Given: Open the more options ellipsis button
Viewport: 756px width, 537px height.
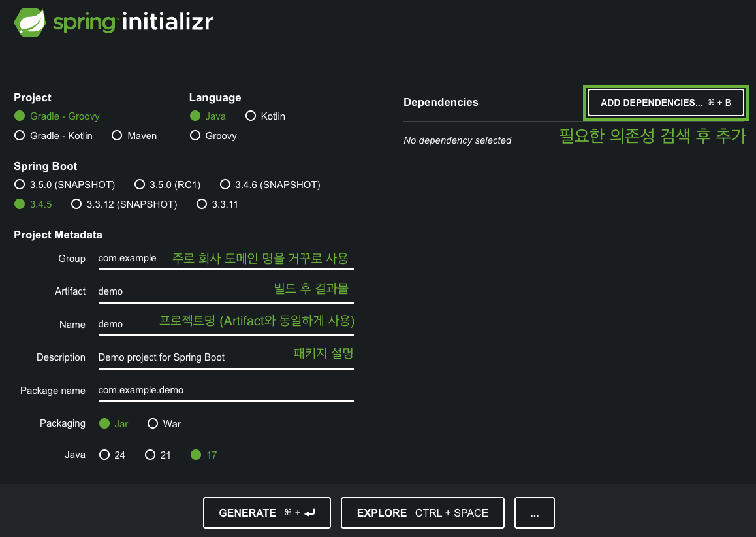Looking at the screenshot, I should point(535,513).
